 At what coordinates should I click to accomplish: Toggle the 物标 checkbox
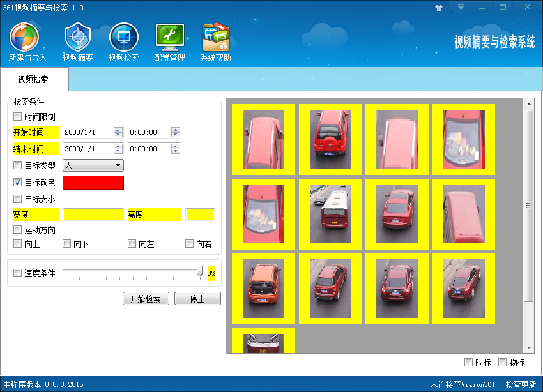tap(502, 362)
